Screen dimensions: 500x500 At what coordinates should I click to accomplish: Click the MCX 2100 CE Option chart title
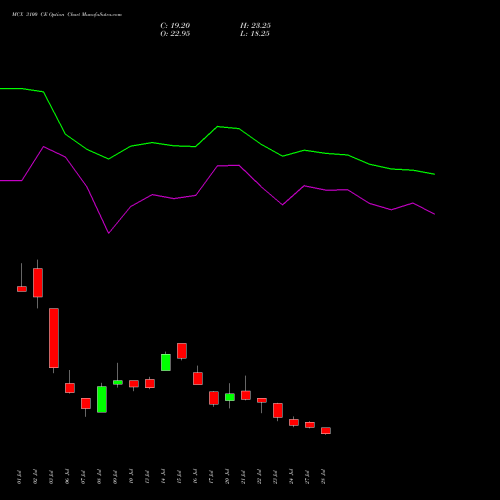(x=67, y=15)
